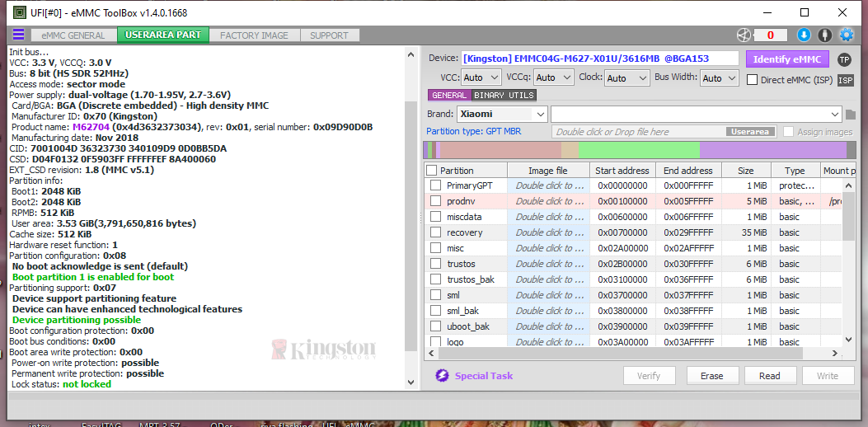Toggle the select-all Partition header checkbox
The height and width of the screenshot is (427, 868).
[431, 170]
